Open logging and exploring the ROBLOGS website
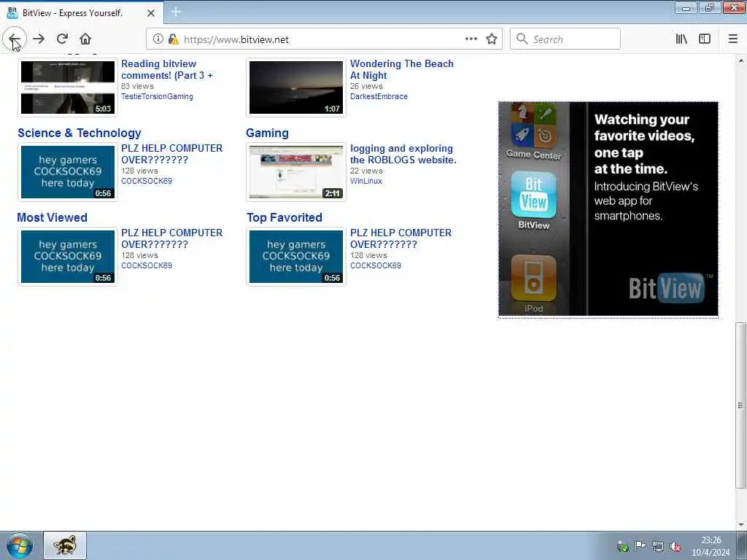Screen dimensions: 747x560 403,154
